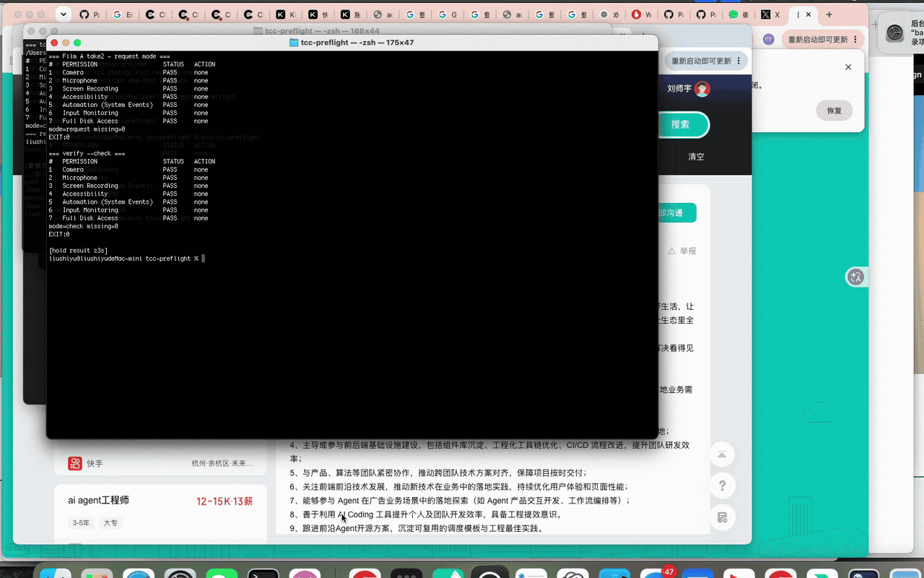Screen dimensions: 924x578
Task: Open the help question mark button
Action: (722, 486)
